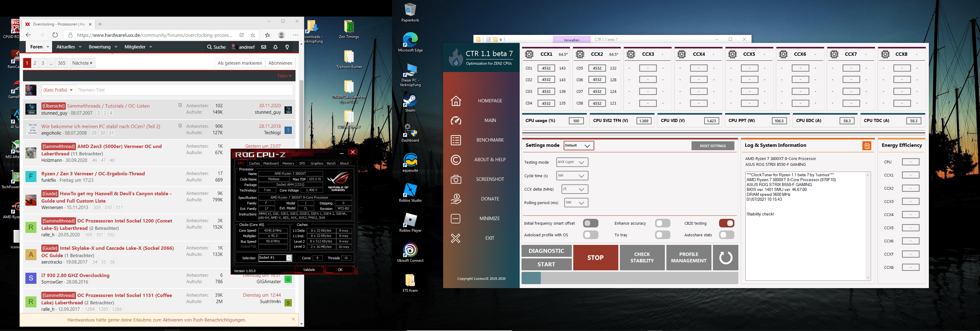Click the orange log copy icon in CTR
The width and height of the screenshot is (980, 331).
click(867, 146)
